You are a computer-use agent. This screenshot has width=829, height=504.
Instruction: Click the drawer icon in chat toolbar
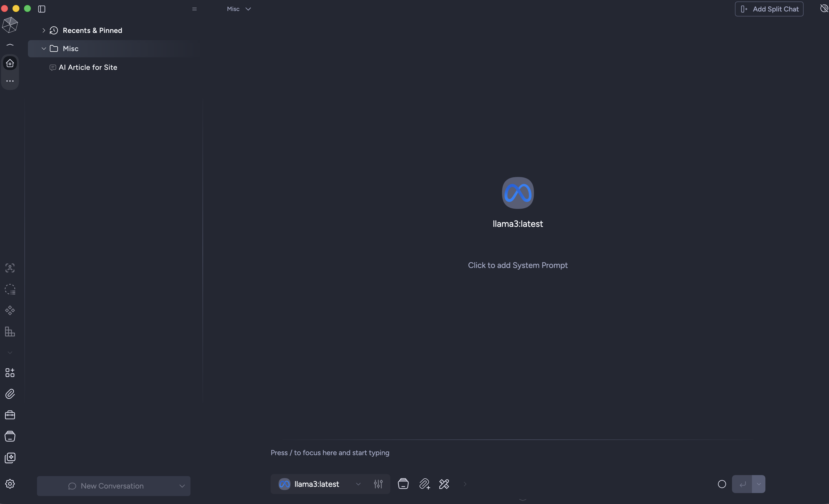pos(403,484)
